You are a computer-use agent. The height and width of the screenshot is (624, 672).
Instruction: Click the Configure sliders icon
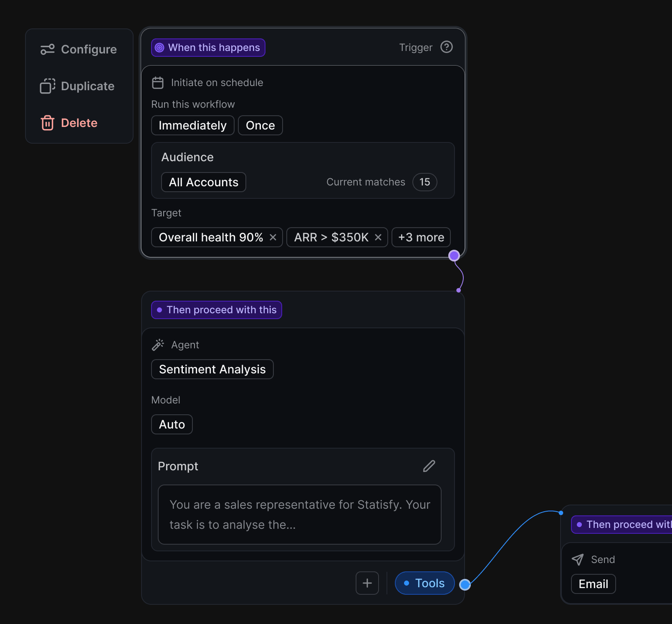coord(48,49)
